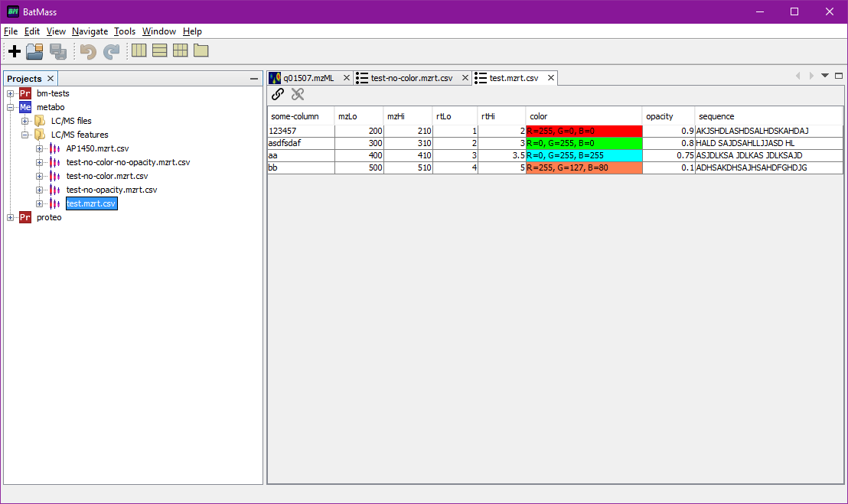Sort by the mzLo column header
The height and width of the screenshot is (504, 848).
[359, 116]
